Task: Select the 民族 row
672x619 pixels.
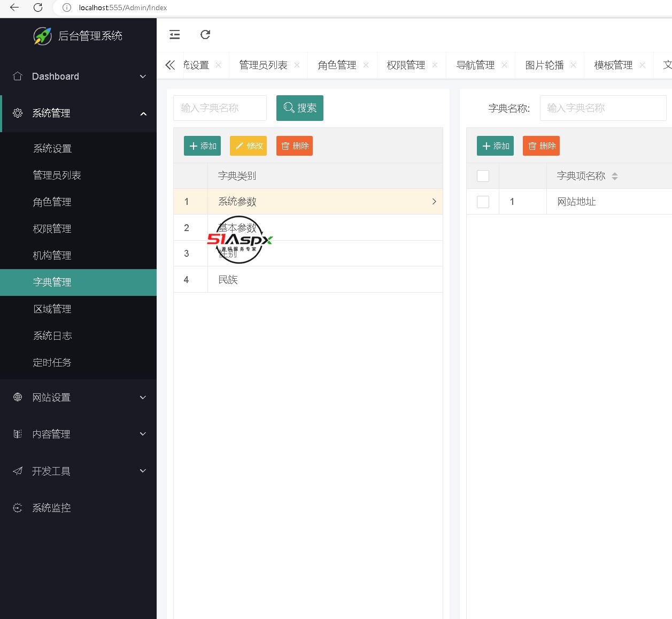Action: pyautogui.click(x=308, y=279)
